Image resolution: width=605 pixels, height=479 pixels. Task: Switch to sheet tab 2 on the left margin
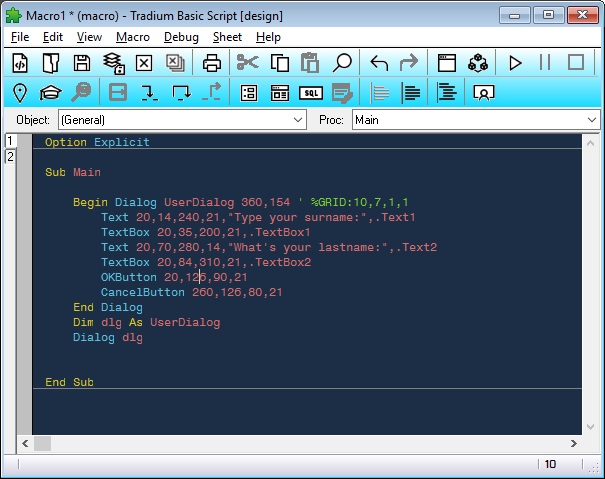(x=10, y=157)
